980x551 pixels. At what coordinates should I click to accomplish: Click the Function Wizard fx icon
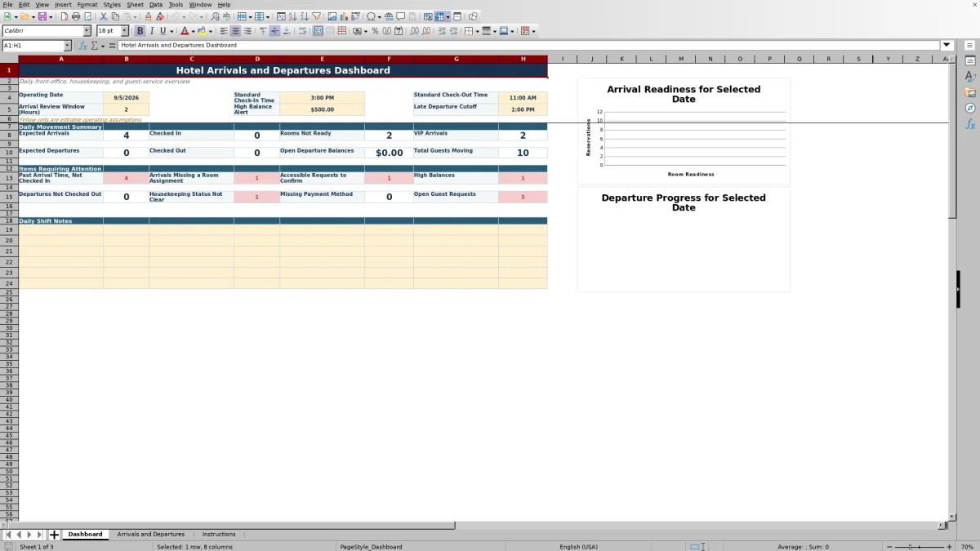pos(83,46)
